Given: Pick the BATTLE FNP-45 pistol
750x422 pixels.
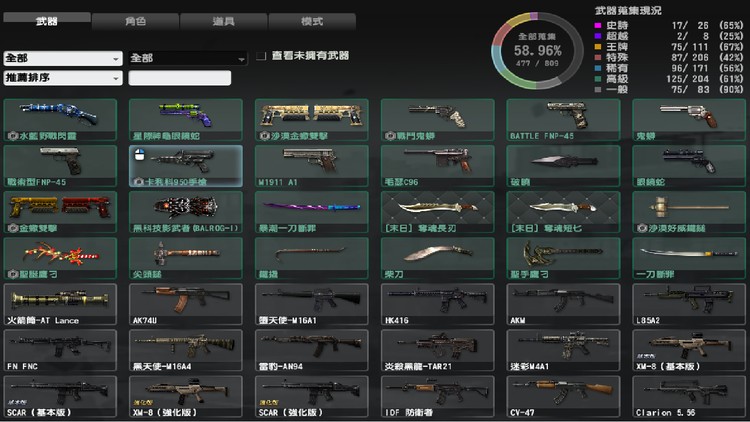Looking at the screenshot, I should [x=563, y=118].
